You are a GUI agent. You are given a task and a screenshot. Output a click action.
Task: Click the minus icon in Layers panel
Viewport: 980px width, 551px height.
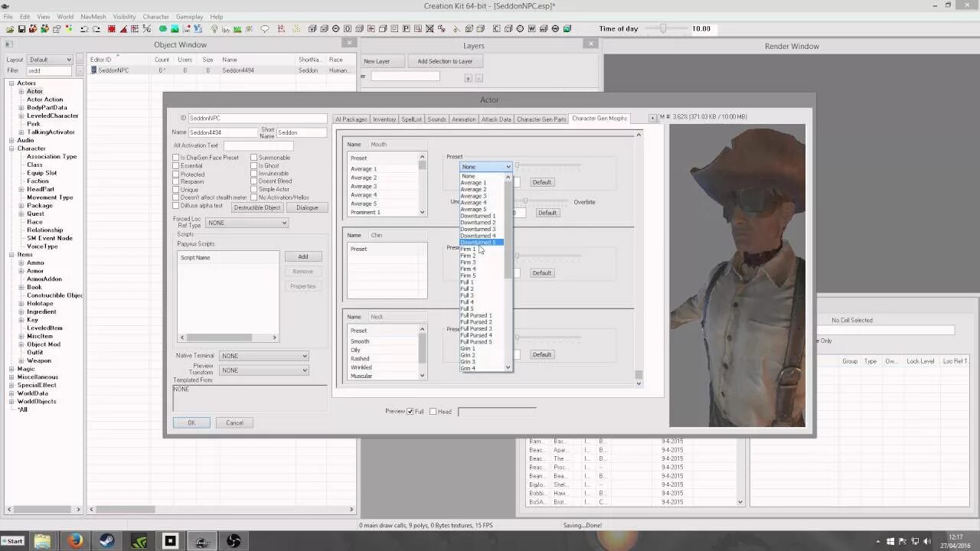pos(479,78)
